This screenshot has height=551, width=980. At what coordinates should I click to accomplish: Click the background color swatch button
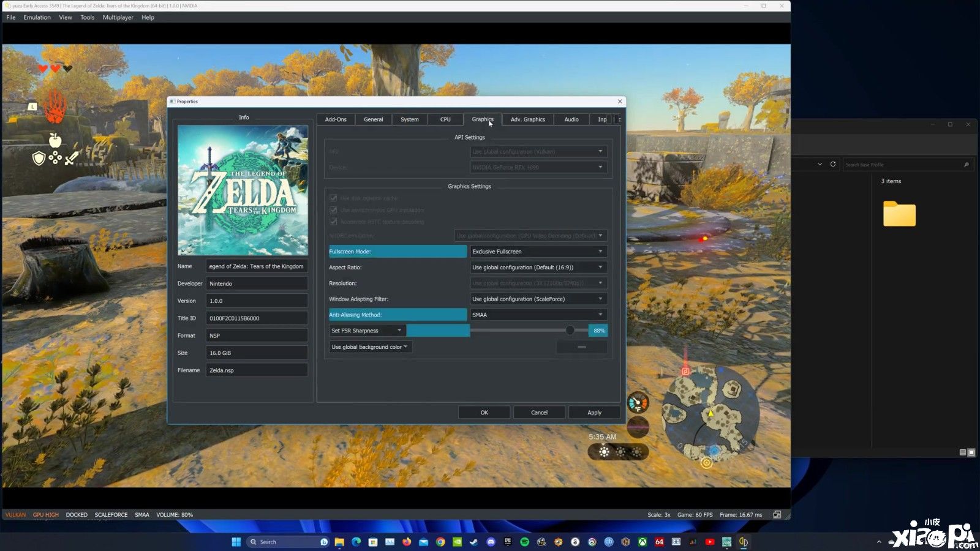(x=581, y=347)
